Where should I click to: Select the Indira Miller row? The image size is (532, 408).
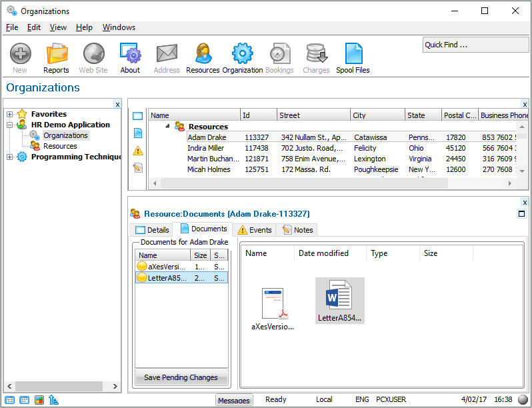coord(206,148)
